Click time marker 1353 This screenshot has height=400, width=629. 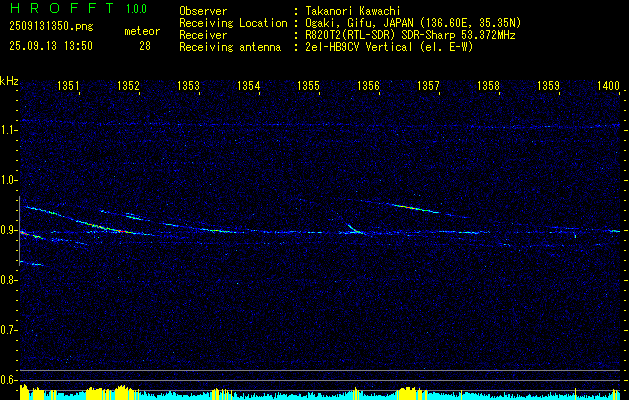(189, 85)
